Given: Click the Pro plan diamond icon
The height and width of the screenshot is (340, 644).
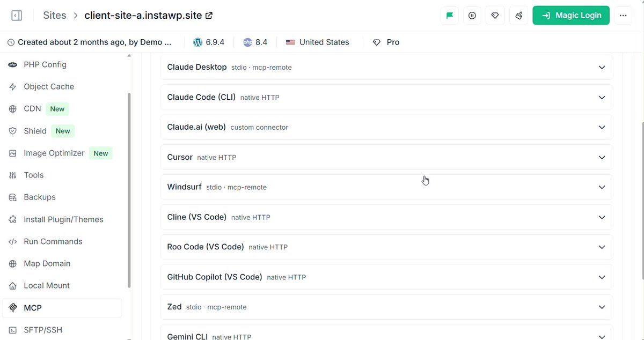Looking at the screenshot, I should pos(377,42).
